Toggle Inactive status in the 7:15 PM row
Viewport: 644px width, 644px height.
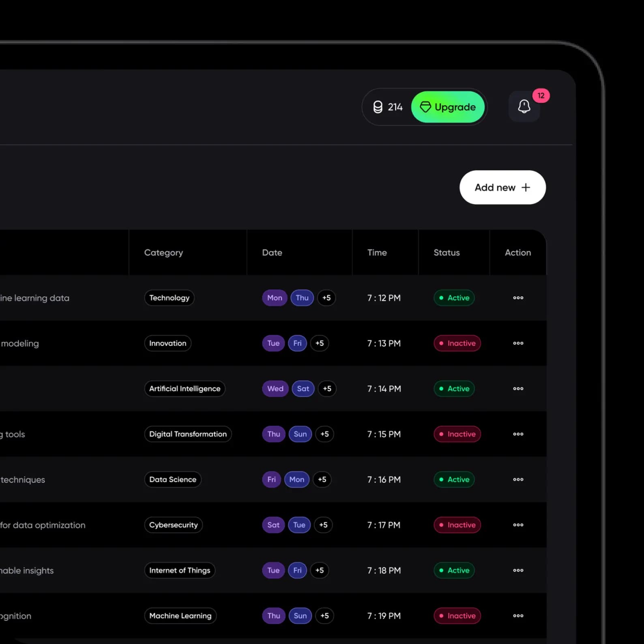(457, 434)
